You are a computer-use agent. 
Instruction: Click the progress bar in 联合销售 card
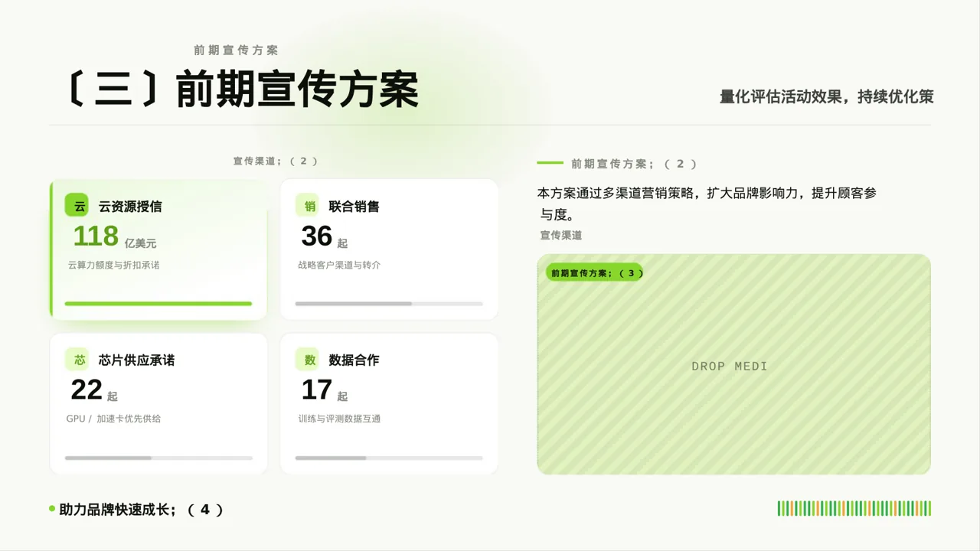(389, 304)
